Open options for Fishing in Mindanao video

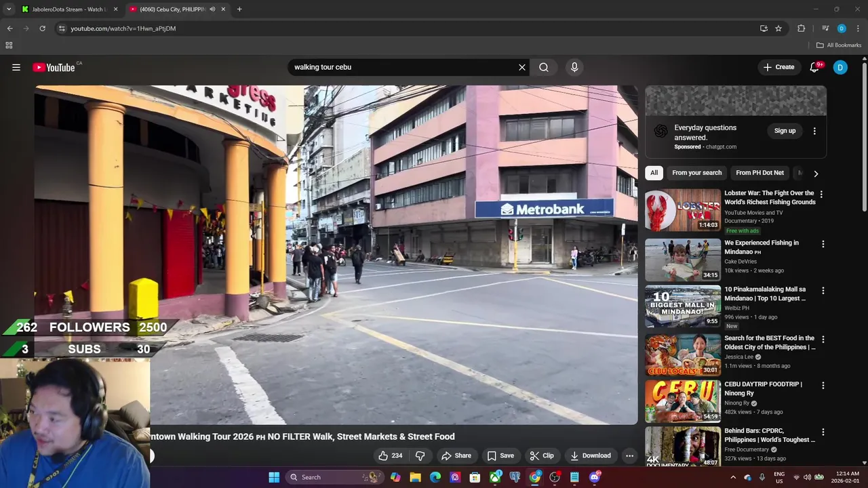click(823, 244)
